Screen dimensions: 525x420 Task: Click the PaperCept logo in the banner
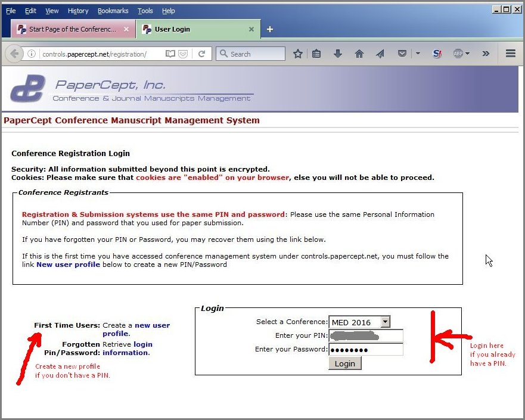click(28, 88)
